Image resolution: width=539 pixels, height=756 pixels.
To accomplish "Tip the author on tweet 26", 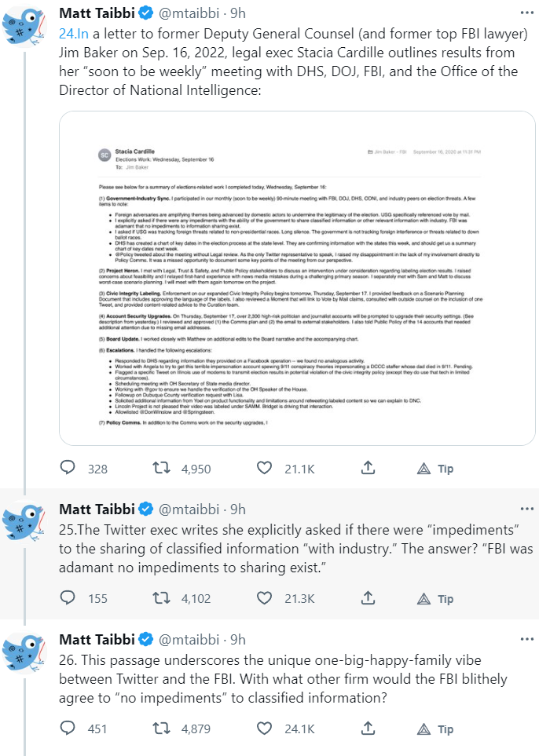I will click(435, 729).
